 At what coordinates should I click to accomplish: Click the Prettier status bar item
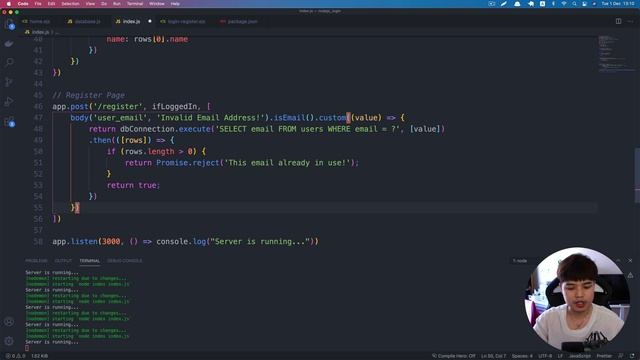604,356
